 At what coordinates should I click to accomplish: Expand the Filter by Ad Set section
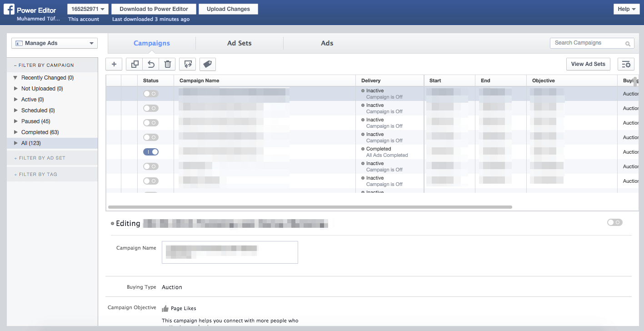click(x=52, y=158)
